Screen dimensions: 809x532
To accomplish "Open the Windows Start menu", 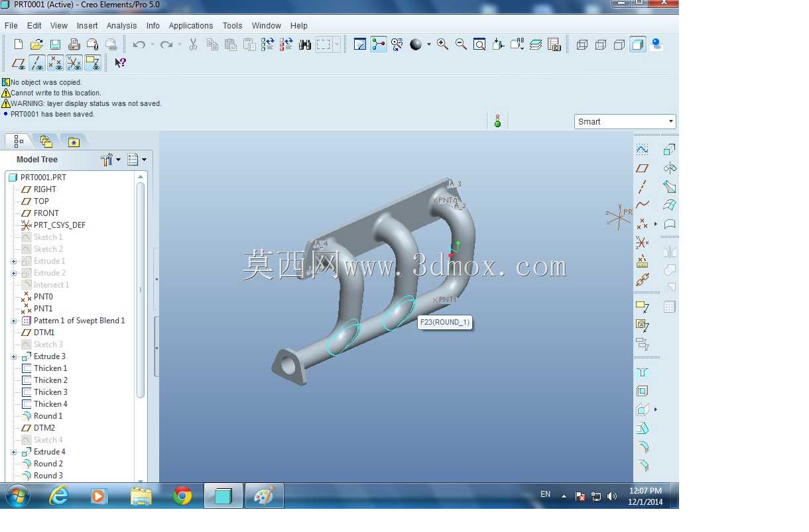I will (17, 496).
